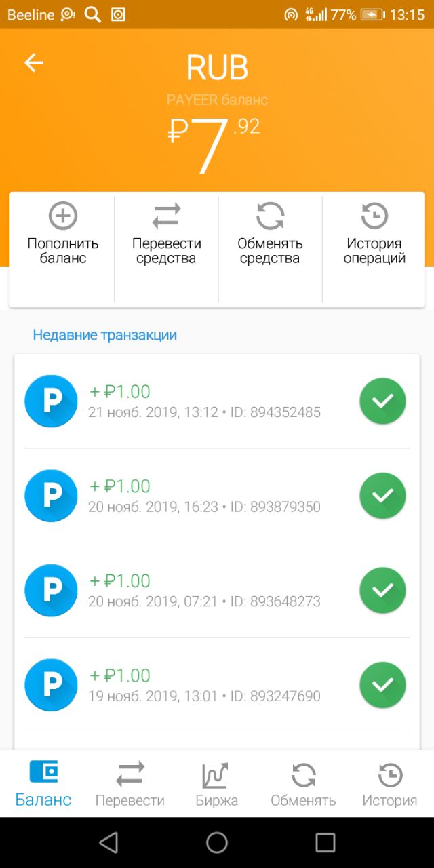This screenshot has height=868, width=434.
Task: Tap the Пополнить баланс plus icon
Action: tap(63, 216)
